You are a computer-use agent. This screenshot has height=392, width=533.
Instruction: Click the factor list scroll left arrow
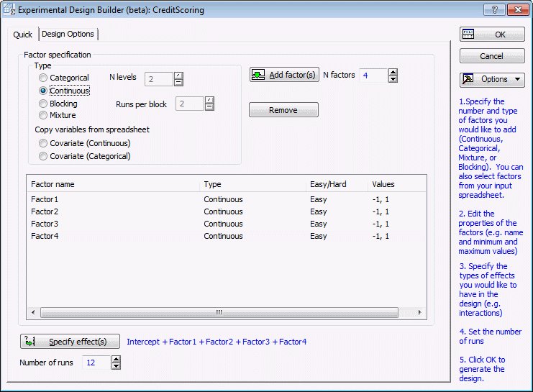pyautogui.click(x=33, y=312)
